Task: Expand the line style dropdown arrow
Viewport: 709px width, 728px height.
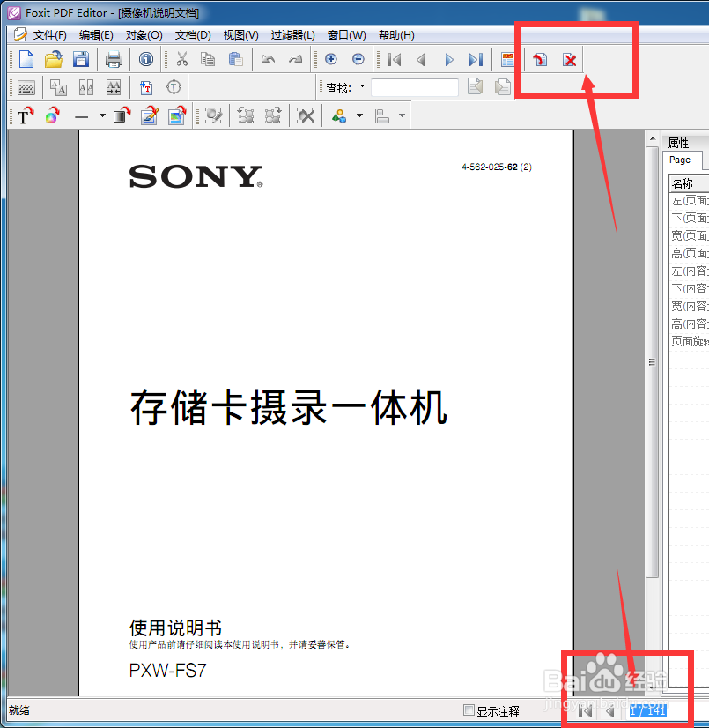Action: [102, 115]
